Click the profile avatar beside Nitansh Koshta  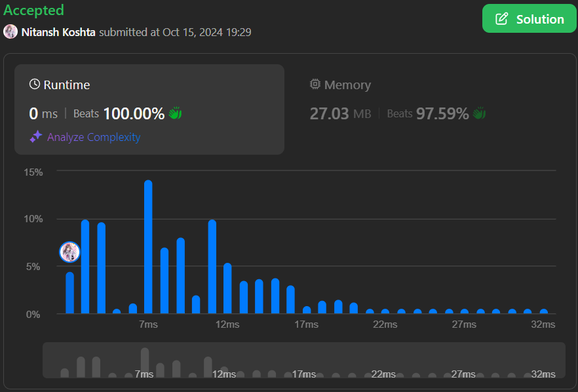10,31
